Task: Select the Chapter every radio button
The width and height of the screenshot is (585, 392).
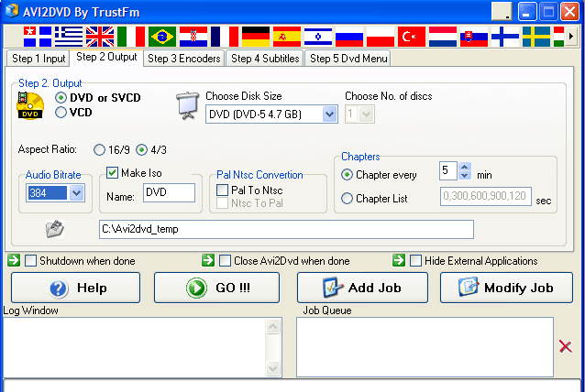Action: tap(347, 174)
